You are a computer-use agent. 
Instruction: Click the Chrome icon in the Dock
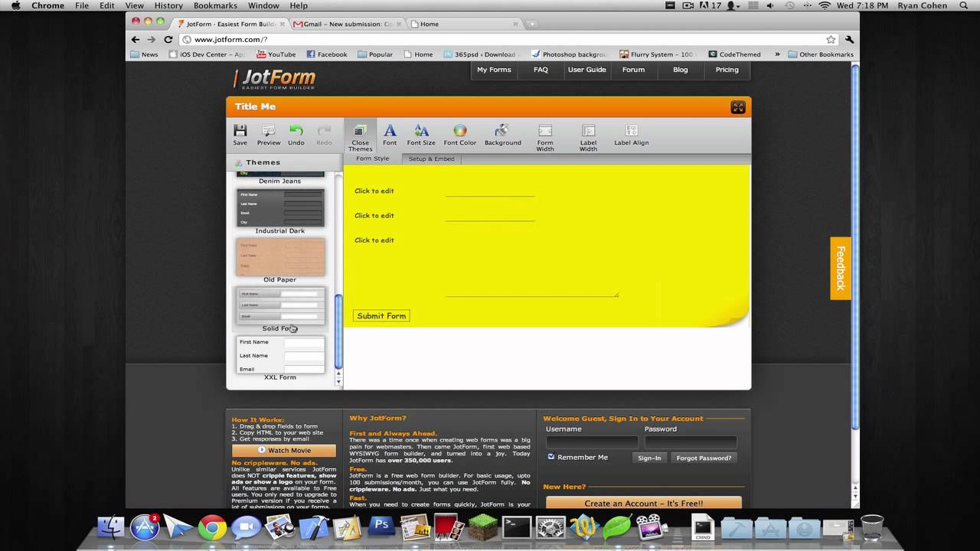(x=212, y=527)
